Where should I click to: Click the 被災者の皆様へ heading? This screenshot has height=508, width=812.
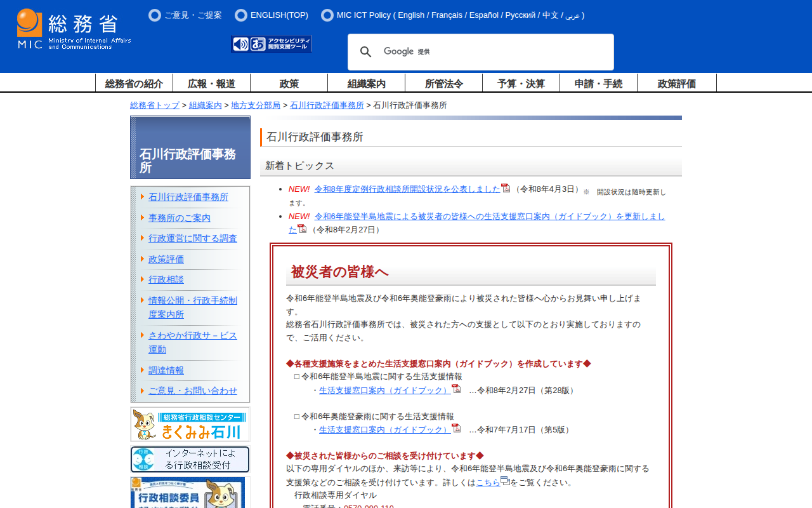pyautogui.click(x=340, y=272)
